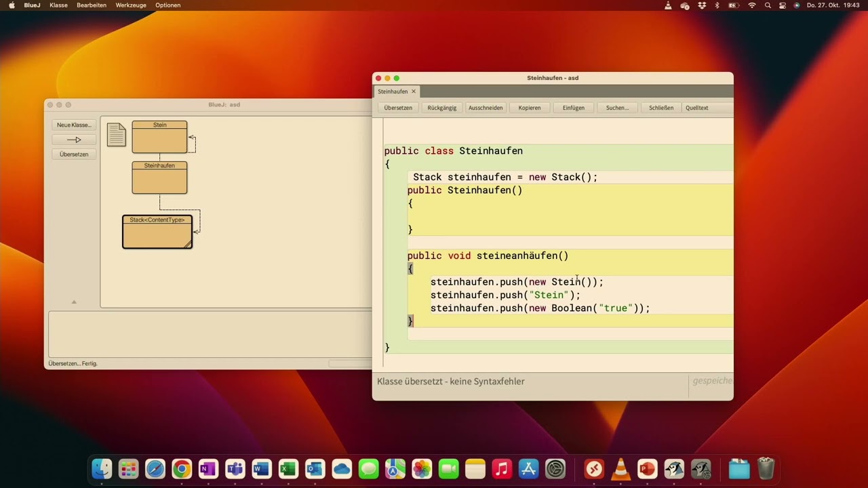Click the Einfügen button
The height and width of the screenshot is (488, 868).
(574, 108)
